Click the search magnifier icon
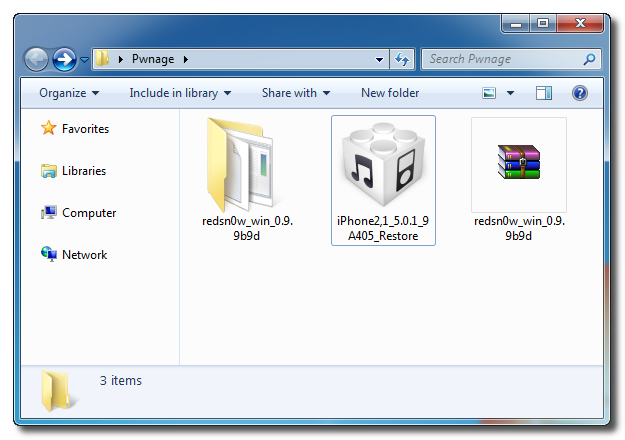The width and height of the screenshot is (625, 440). (590, 59)
